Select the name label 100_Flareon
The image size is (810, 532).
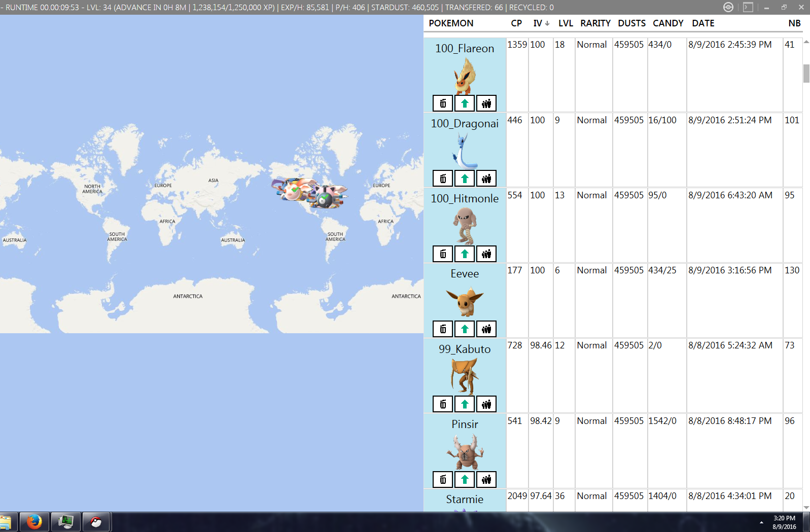pyautogui.click(x=465, y=48)
